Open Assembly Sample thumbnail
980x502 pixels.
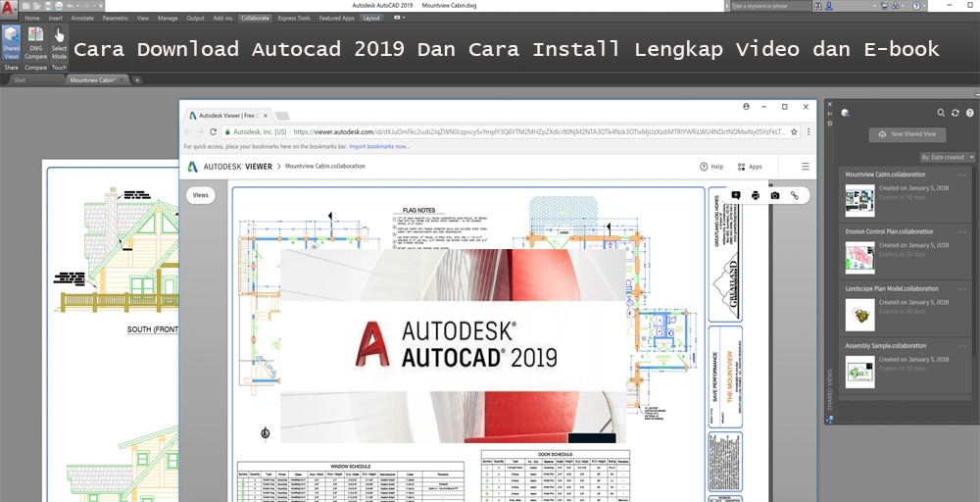point(860,372)
